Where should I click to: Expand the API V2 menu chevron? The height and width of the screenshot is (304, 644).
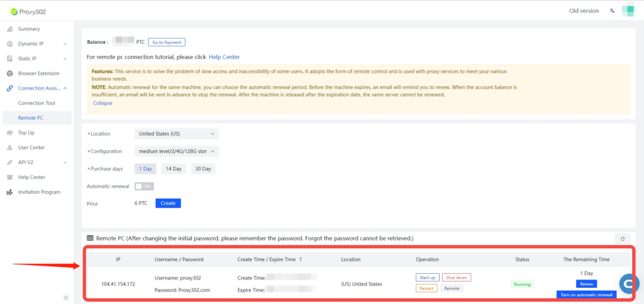pos(65,163)
